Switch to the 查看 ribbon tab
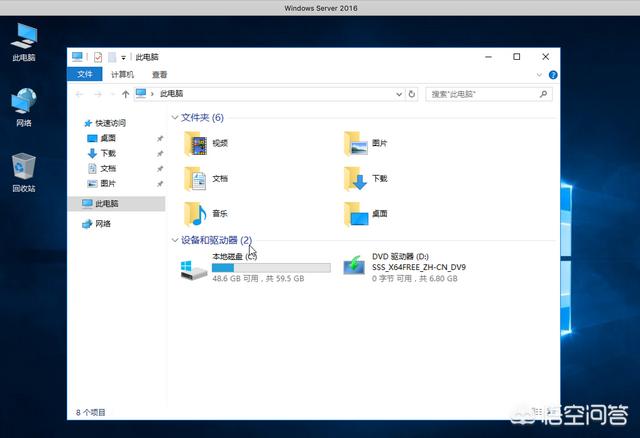Image resolution: width=640 pixels, height=438 pixels. pos(159,74)
